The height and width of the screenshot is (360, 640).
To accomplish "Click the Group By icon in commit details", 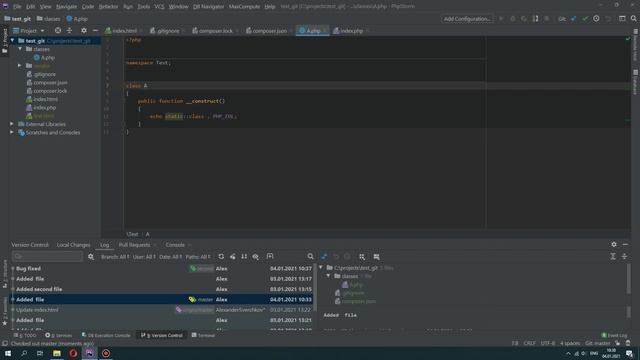I will click(362, 256).
